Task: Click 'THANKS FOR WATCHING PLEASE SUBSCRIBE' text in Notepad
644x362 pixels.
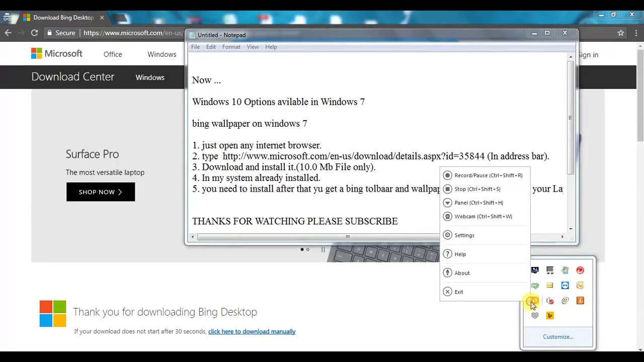Action: click(295, 221)
